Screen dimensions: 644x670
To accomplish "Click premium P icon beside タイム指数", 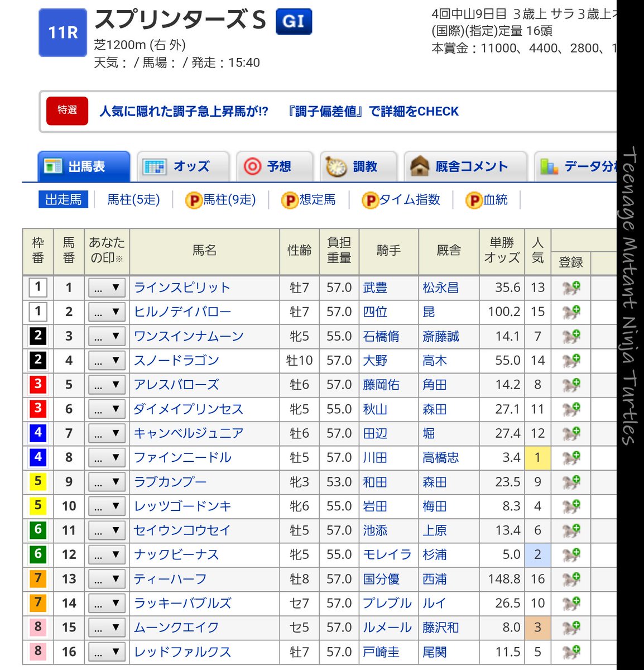I will [x=370, y=200].
